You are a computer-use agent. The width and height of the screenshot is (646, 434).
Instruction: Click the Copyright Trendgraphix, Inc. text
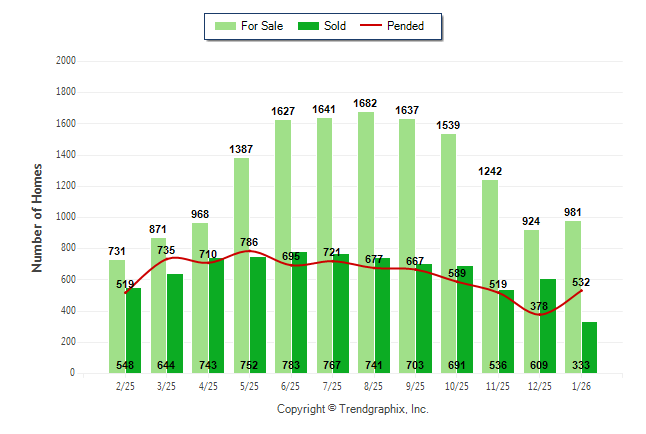click(352, 409)
